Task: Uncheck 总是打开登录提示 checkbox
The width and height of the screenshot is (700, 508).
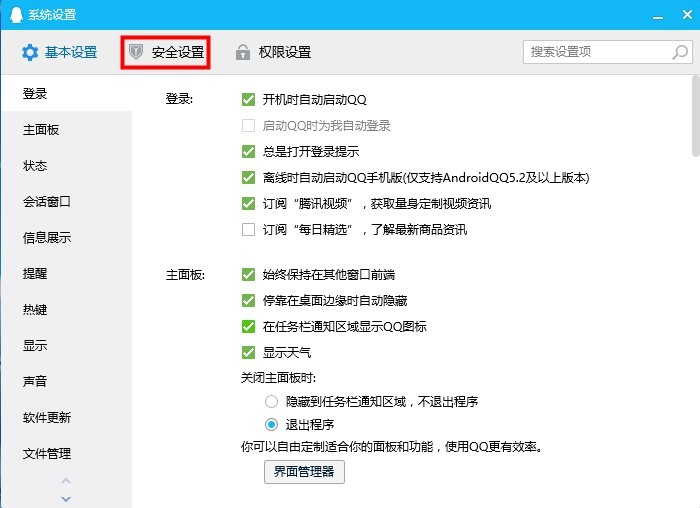Action: click(248, 151)
